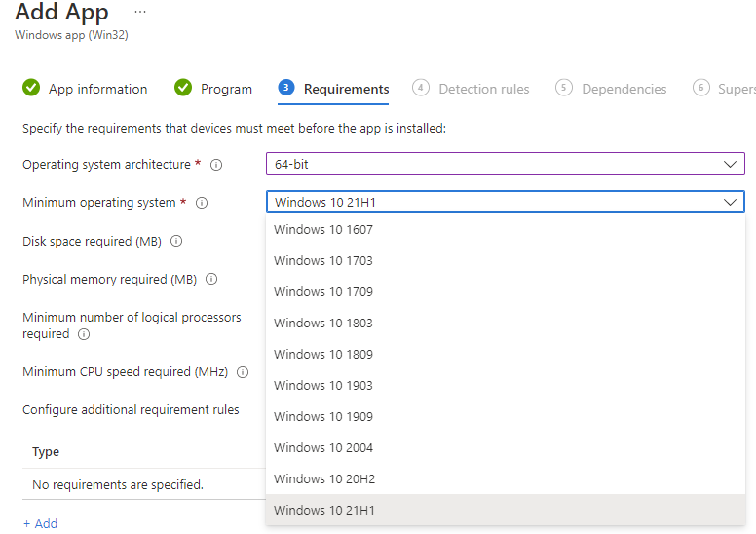
Task: Click the Add App page title
Action: (x=61, y=12)
